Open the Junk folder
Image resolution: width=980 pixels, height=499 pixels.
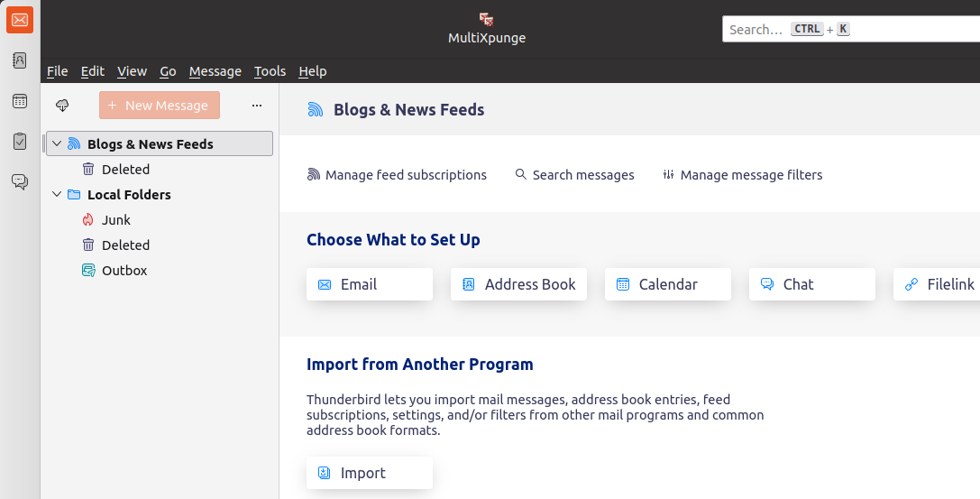point(160,220)
